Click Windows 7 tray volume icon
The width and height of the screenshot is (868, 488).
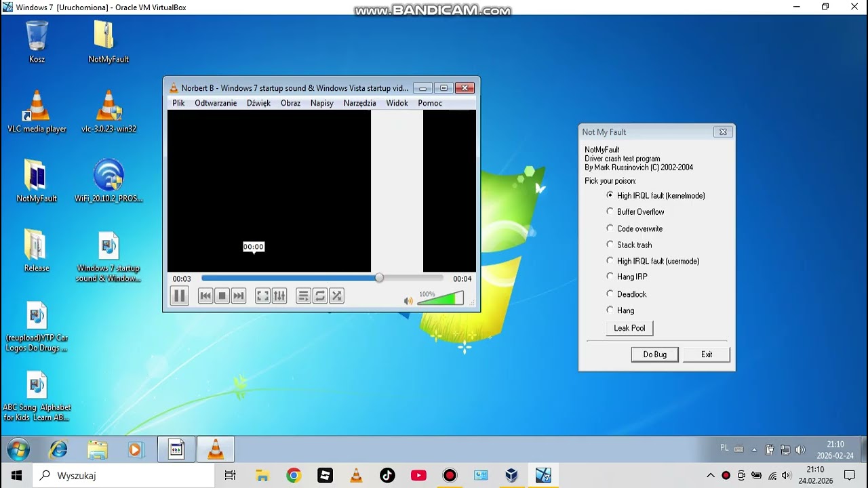[800, 449]
